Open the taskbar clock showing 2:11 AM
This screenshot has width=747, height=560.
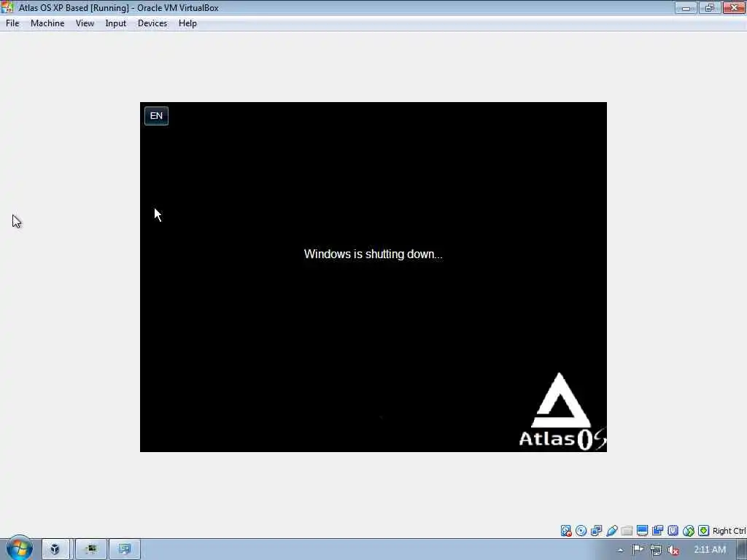pos(710,550)
